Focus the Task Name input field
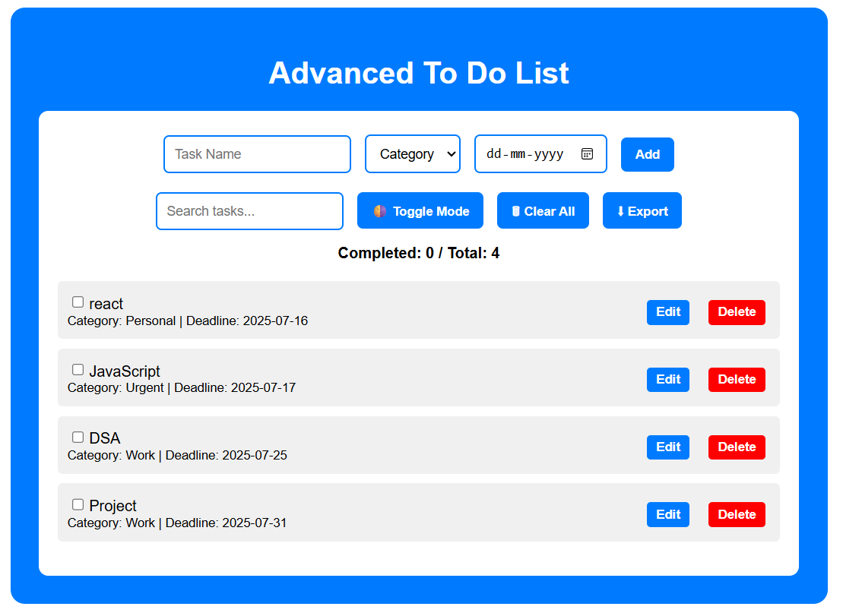 click(x=257, y=154)
